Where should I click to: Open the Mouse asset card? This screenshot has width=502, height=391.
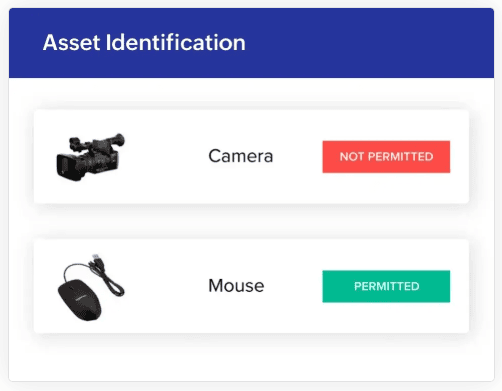tap(251, 286)
